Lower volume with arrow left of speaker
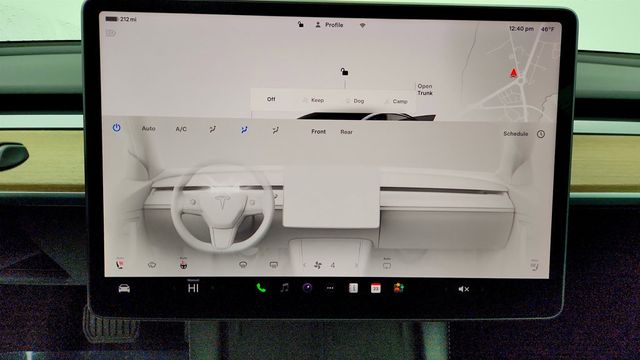Image resolution: width=640 pixels, height=360 pixels. (446, 289)
